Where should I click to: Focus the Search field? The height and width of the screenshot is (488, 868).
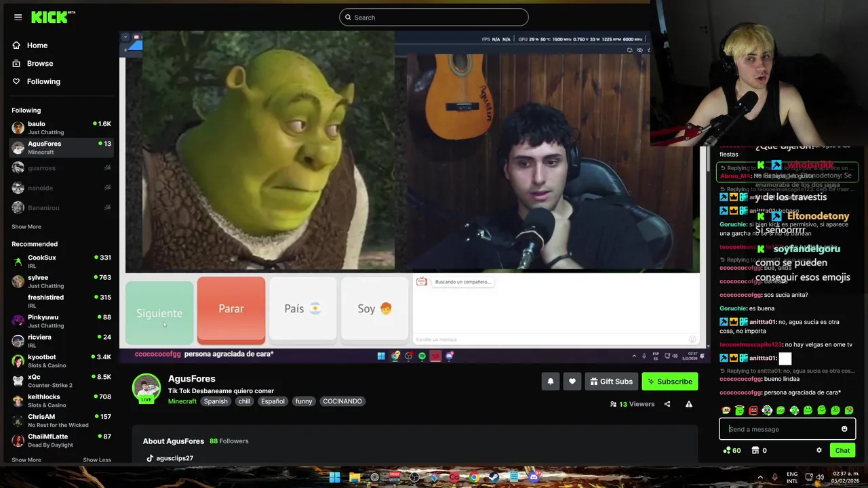pyautogui.click(x=434, y=17)
